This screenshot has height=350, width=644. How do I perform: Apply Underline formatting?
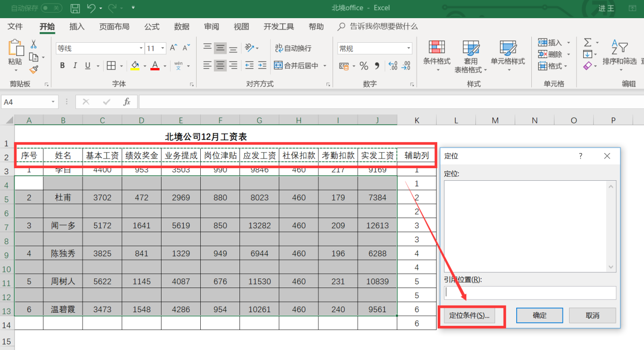coord(88,65)
